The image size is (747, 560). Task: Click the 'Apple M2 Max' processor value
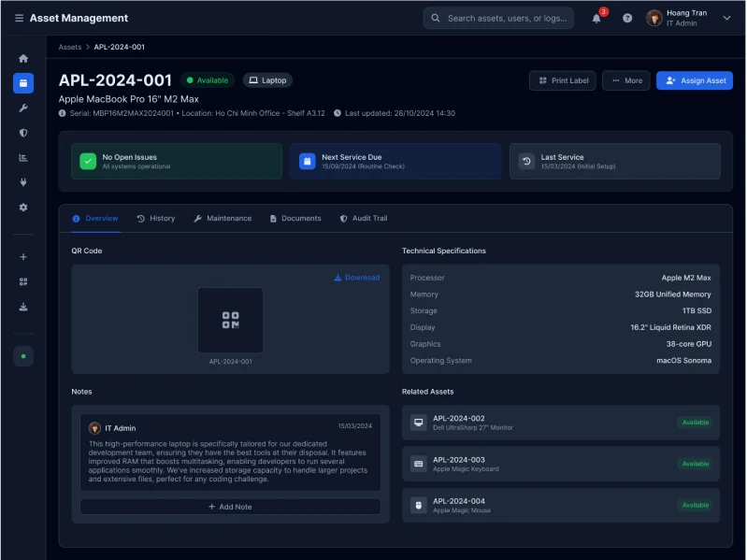[686, 278]
